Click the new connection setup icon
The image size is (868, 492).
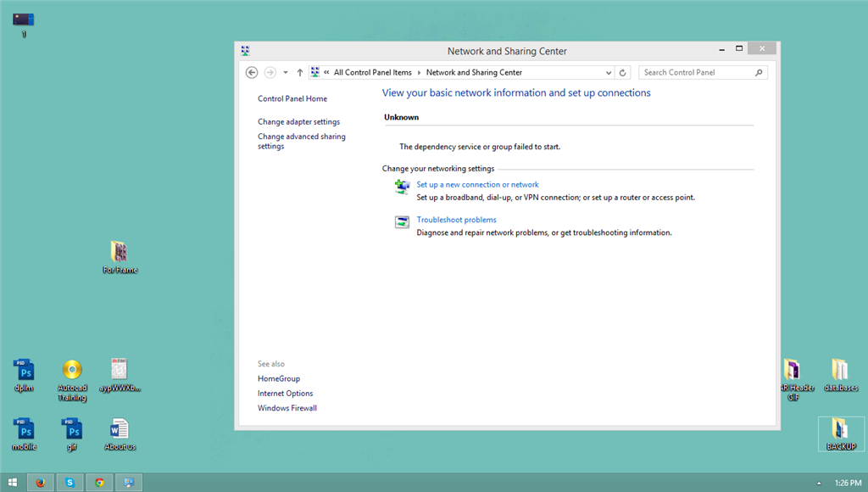(x=402, y=187)
